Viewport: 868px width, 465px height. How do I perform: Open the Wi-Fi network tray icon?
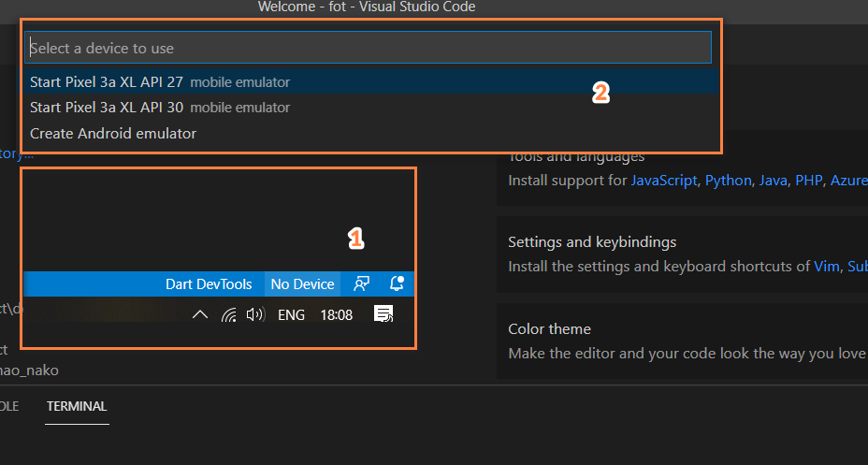[x=228, y=315]
